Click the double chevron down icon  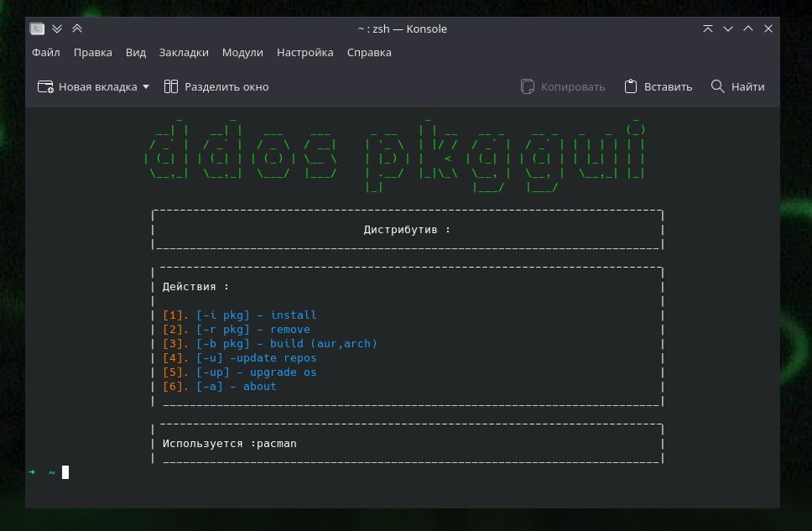(56, 28)
